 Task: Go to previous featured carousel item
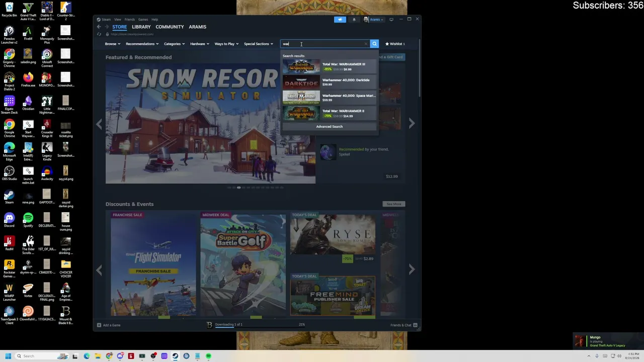click(99, 123)
